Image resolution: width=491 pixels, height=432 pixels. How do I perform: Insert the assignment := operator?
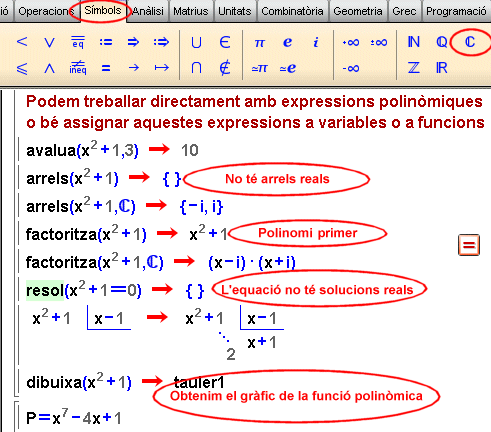106,42
